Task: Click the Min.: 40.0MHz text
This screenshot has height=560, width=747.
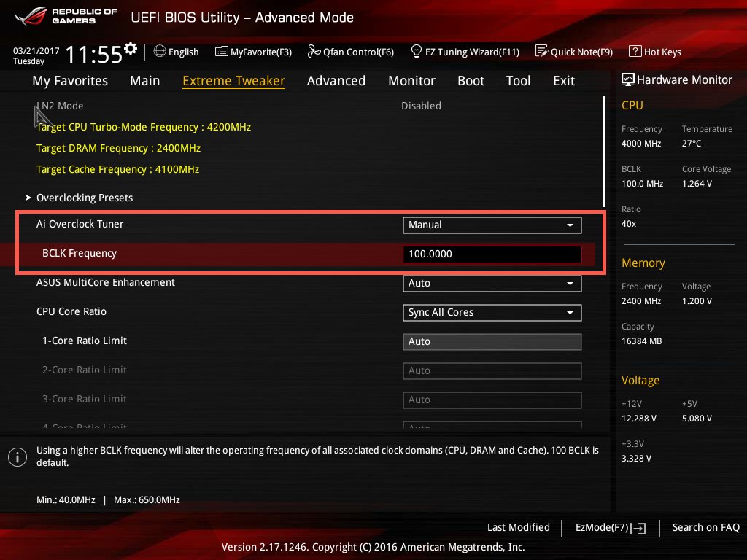Action: tap(66, 500)
